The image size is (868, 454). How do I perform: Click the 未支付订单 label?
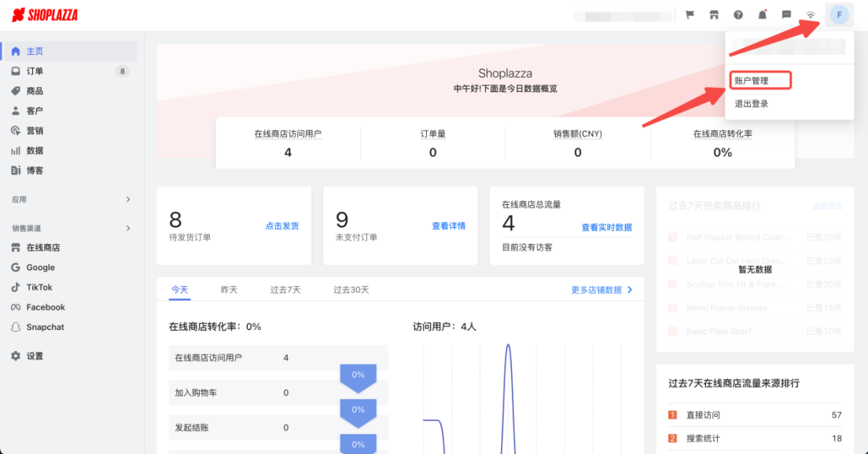click(356, 237)
